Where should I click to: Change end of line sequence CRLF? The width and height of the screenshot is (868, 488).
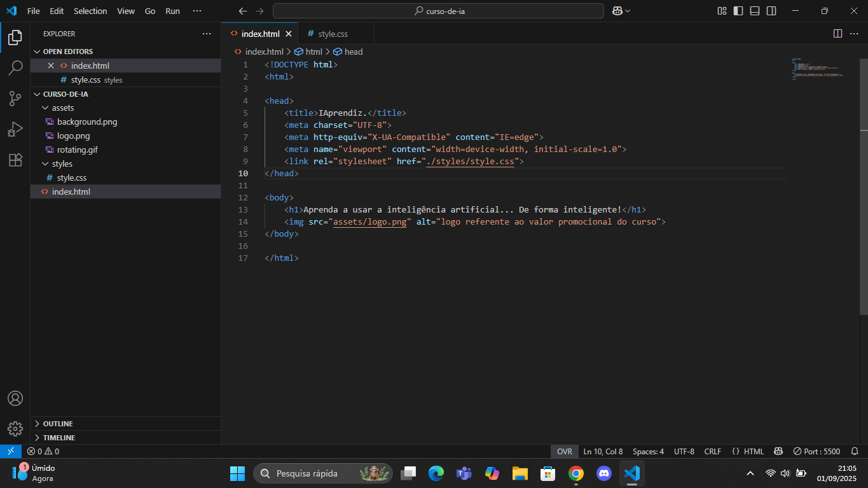[x=713, y=451]
